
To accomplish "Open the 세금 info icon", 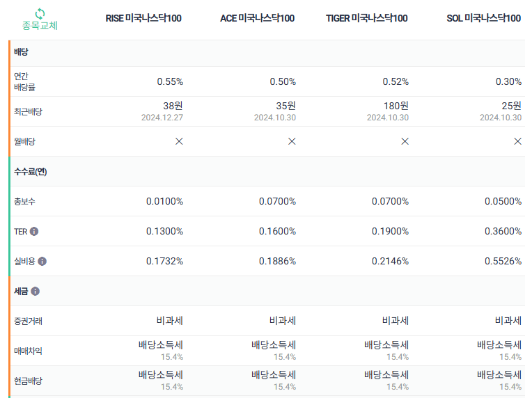I will 35,292.
